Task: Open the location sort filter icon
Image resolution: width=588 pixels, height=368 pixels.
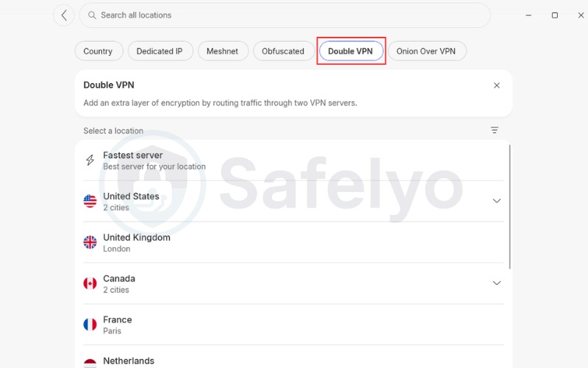Action: pyautogui.click(x=495, y=130)
